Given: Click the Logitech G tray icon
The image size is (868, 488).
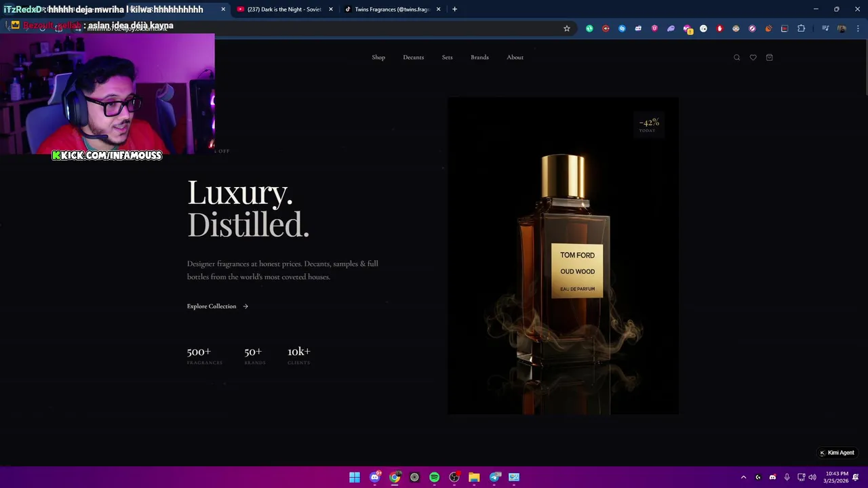Looking at the screenshot, I should point(758,477).
